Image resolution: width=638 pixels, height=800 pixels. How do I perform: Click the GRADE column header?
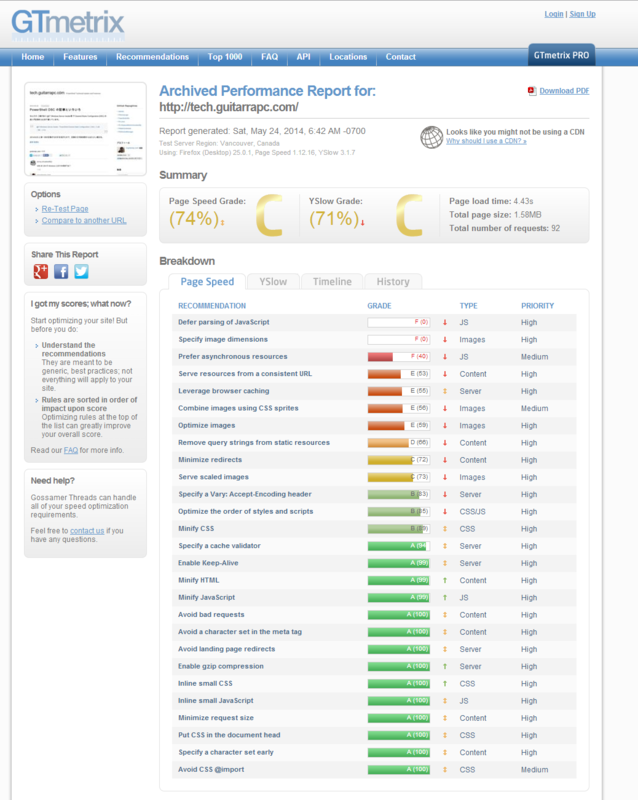[379, 306]
